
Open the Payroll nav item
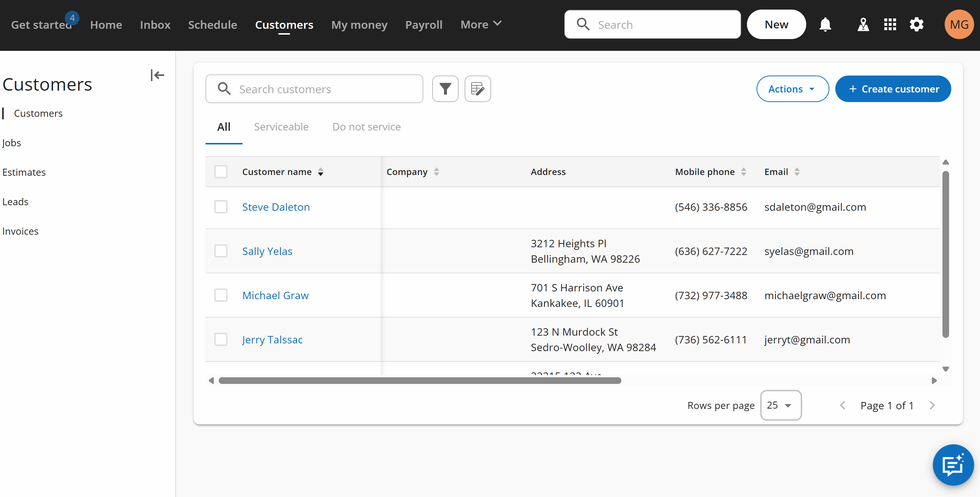424,25
